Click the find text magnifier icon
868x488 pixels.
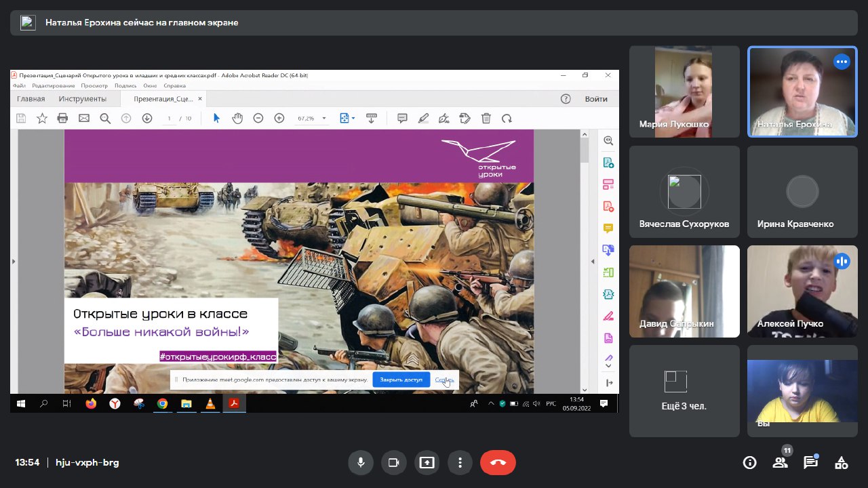pos(105,118)
